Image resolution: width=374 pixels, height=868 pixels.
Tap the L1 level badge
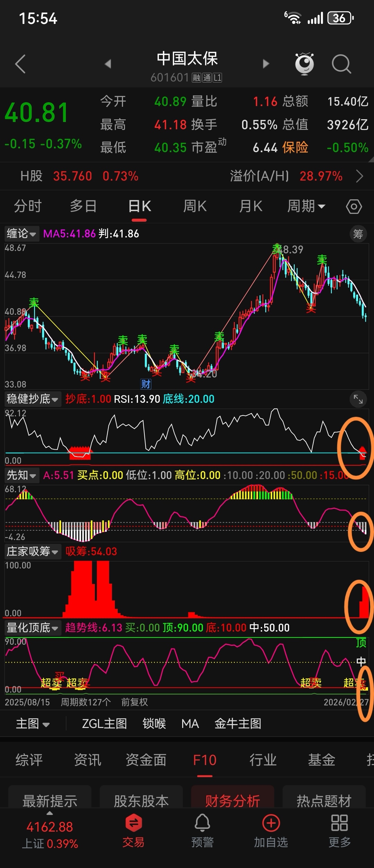click(217, 78)
